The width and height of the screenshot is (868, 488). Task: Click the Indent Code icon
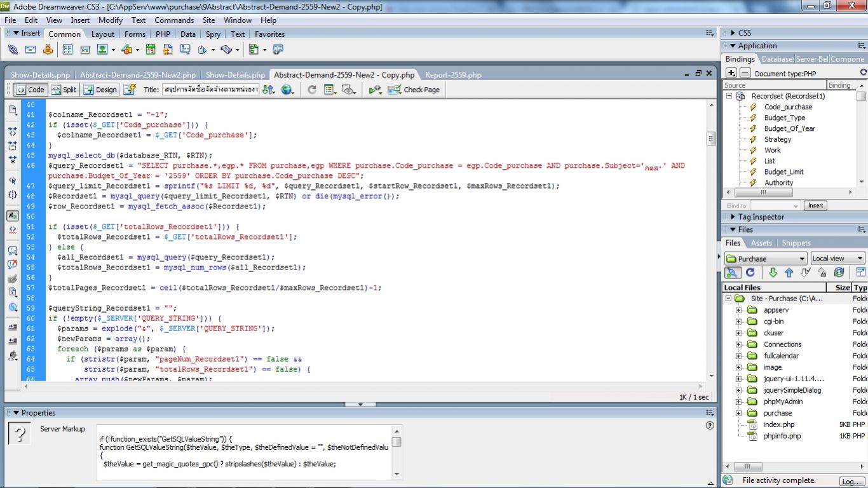[x=13, y=327]
